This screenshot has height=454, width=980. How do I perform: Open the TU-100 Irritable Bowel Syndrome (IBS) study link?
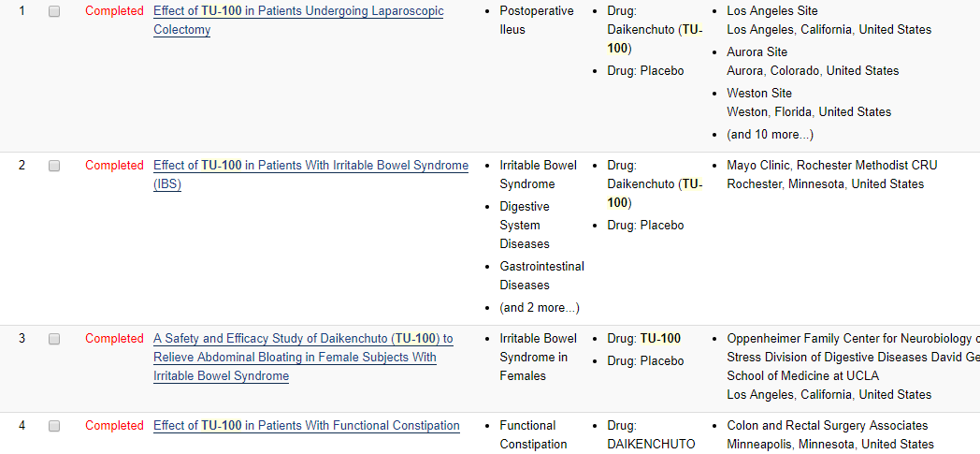tap(310, 166)
